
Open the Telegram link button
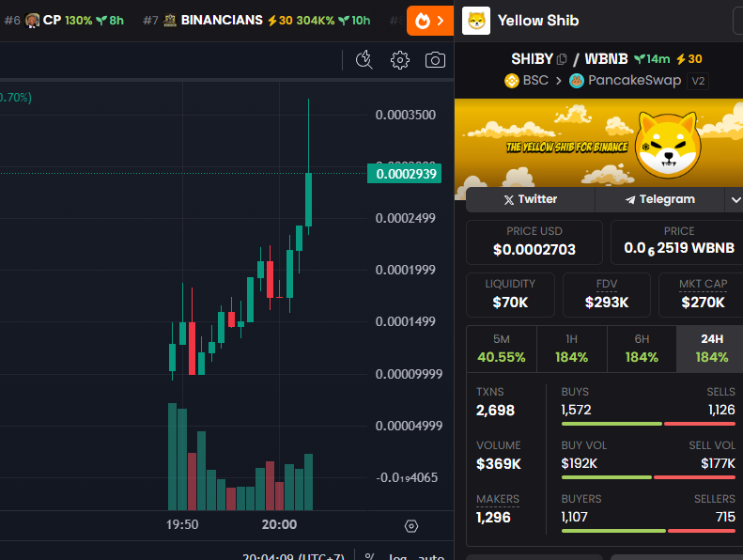tap(659, 199)
